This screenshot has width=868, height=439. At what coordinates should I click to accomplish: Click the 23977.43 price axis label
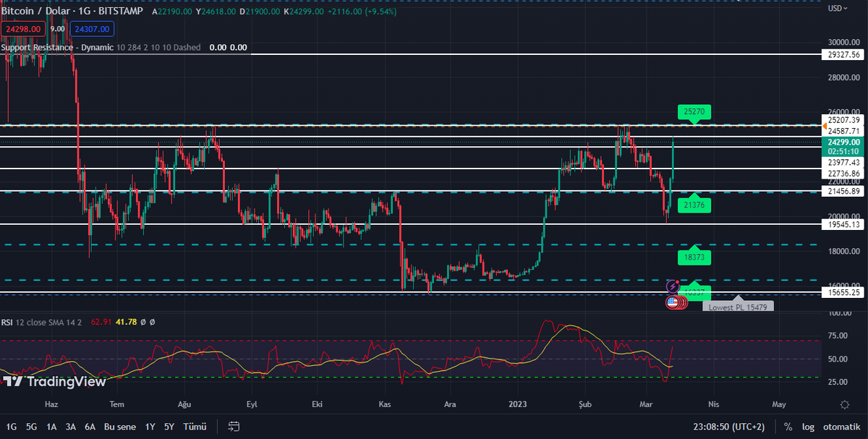click(x=842, y=163)
